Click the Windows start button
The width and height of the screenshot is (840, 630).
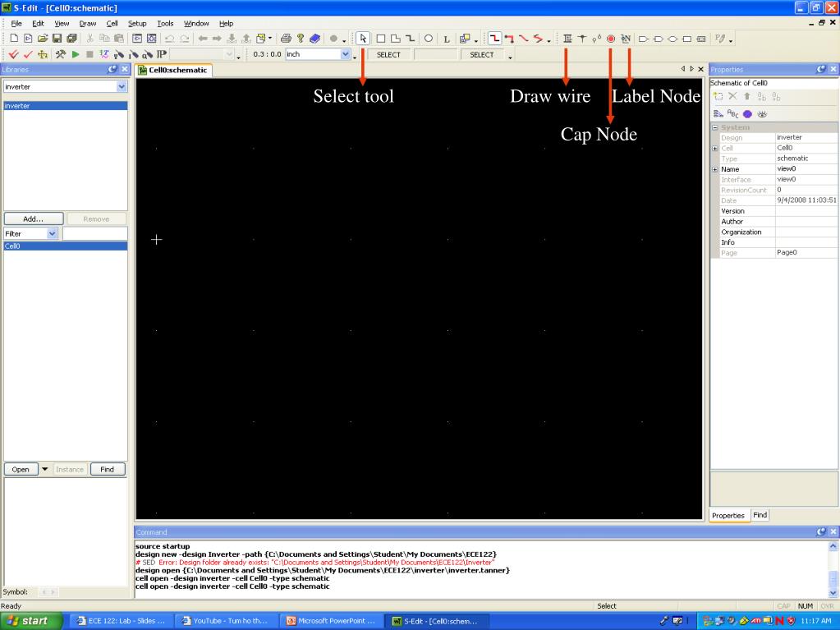click(30, 621)
